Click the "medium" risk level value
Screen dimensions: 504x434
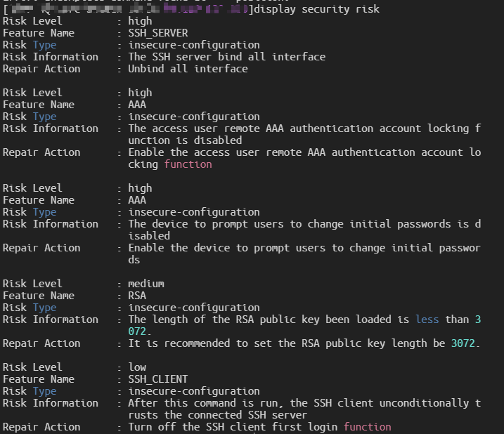click(x=146, y=284)
